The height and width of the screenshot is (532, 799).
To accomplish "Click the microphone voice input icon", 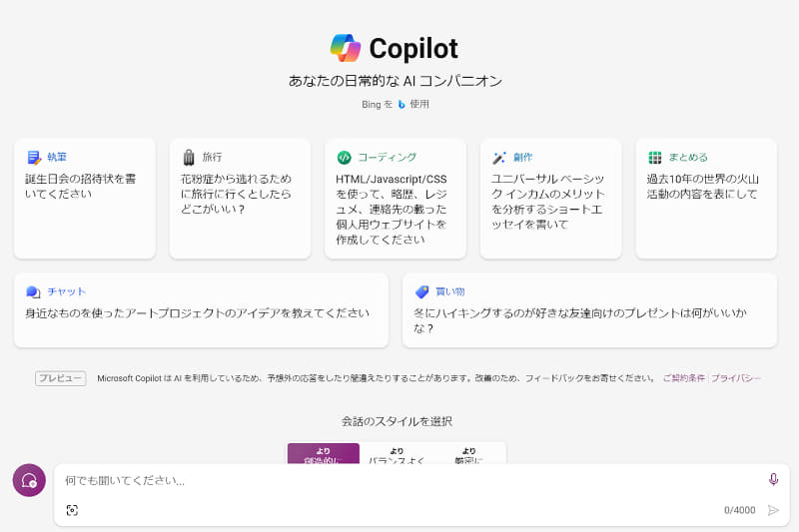I will tap(773, 480).
